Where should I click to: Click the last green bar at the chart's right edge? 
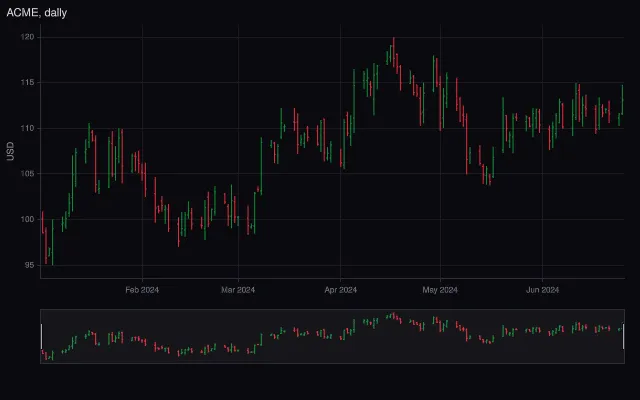point(622,100)
